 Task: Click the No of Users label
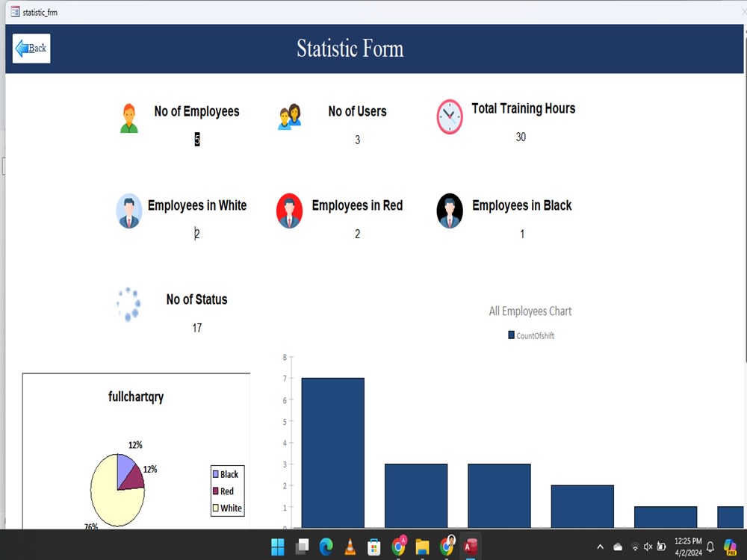coord(357,111)
